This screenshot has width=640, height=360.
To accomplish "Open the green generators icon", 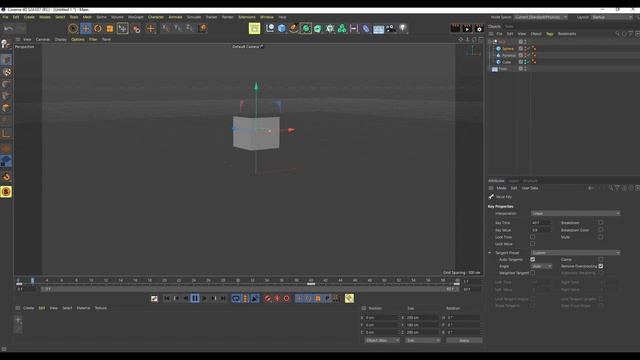I will [306, 28].
